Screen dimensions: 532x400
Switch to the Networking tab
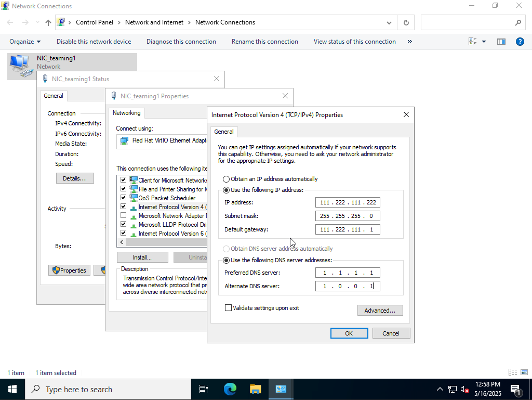pyautogui.click(x=127, y=113)
